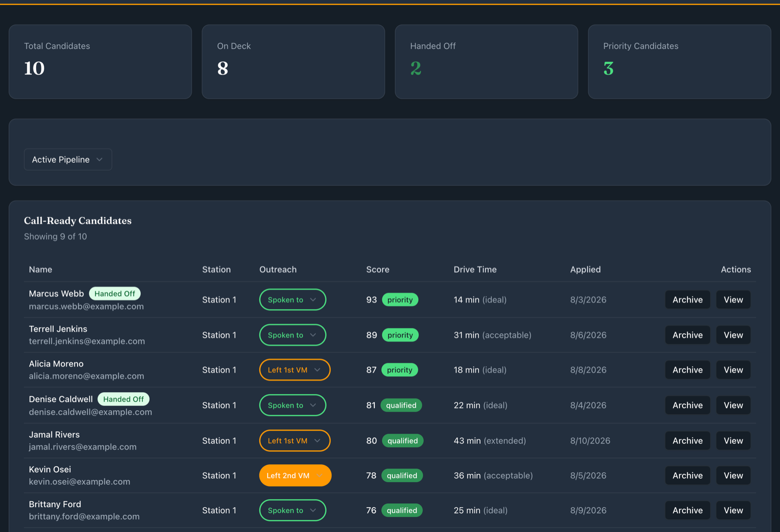Screen dimensions: 780x532
Task: Click the 8/3/2026 applied date
Action: tap(588, 300)
